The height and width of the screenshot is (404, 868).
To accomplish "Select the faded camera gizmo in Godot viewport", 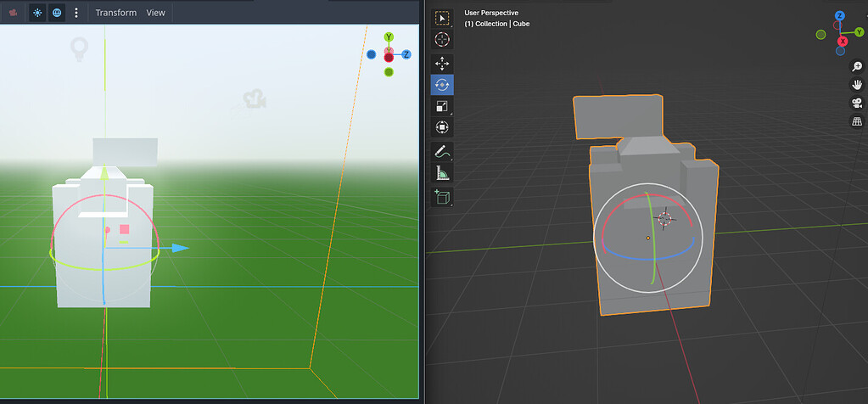I will [x=255, y=99].
